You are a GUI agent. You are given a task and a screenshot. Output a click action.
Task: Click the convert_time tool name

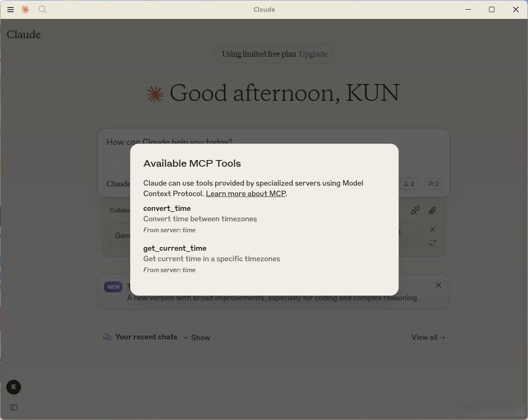tap(167, 208)
